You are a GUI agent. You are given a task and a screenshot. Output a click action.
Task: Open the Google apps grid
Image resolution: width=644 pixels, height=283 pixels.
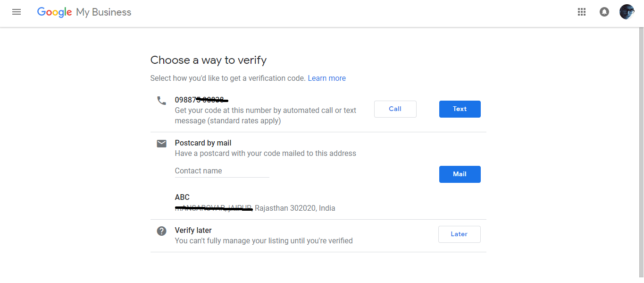pos(582,12)
